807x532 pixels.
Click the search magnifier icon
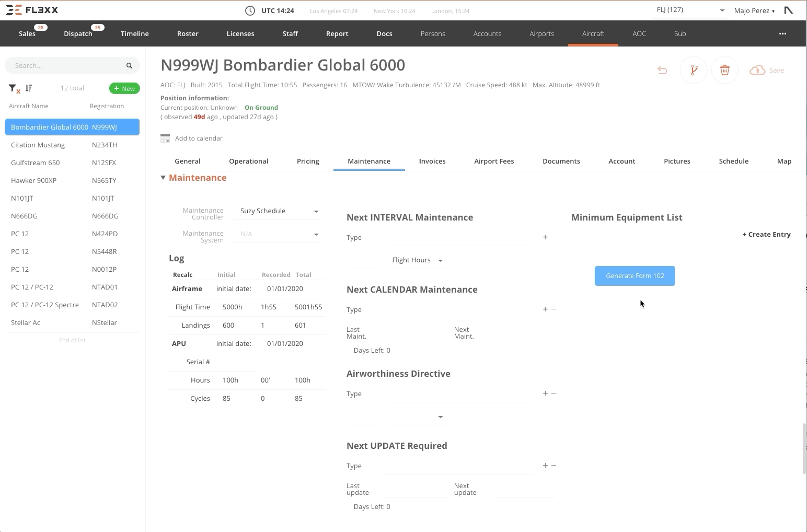pos(129,66)
